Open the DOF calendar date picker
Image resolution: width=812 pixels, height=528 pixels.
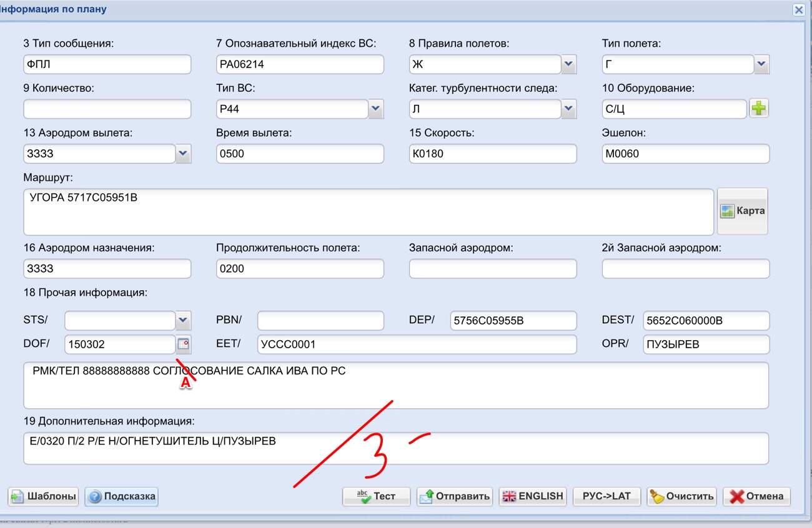tap(183, 344)
